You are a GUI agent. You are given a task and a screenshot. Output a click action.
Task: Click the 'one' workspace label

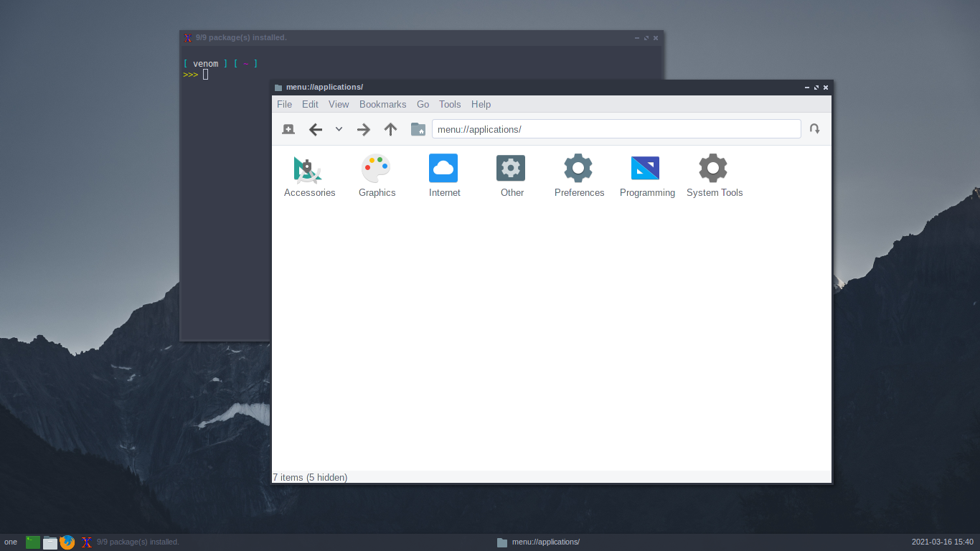tap(11, 542)
